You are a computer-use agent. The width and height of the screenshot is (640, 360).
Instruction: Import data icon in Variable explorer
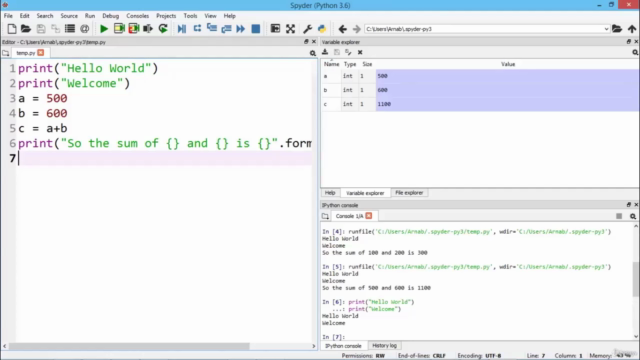(325, 52)
